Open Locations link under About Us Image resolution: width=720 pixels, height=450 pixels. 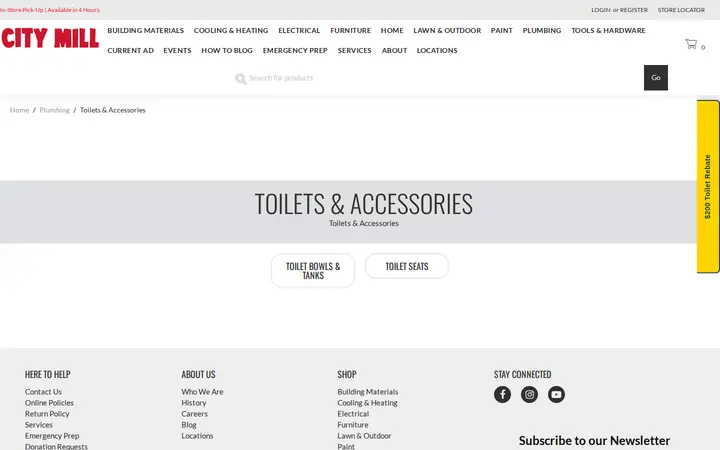click(x=197, y=436)
